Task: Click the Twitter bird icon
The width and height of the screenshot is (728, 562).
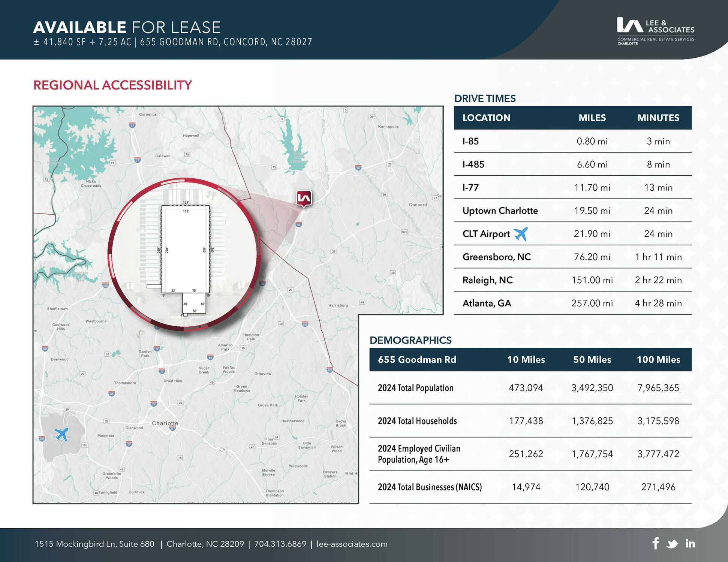Action: pos(672,544)
